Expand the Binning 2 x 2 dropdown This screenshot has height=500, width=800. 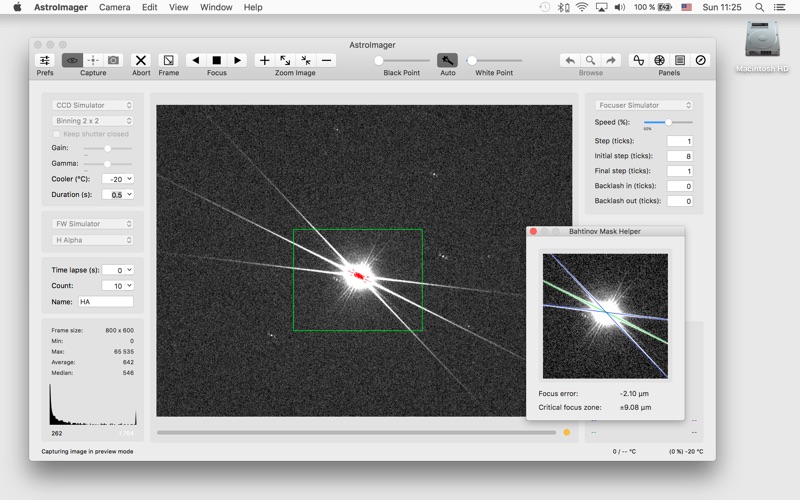coord(93,121)
